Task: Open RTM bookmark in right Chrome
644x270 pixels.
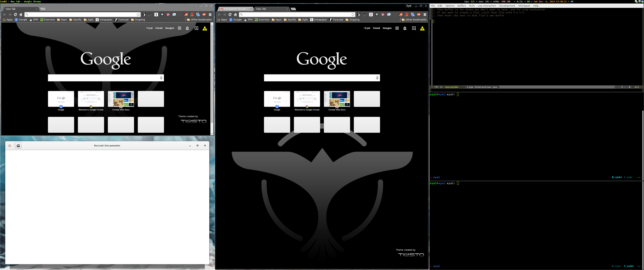Action: click(248, 19)
